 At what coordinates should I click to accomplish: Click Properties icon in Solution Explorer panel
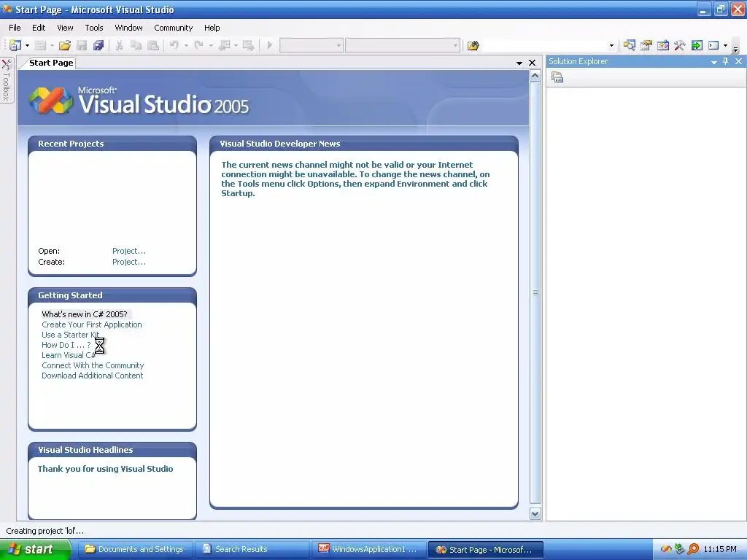coord(557,77)
